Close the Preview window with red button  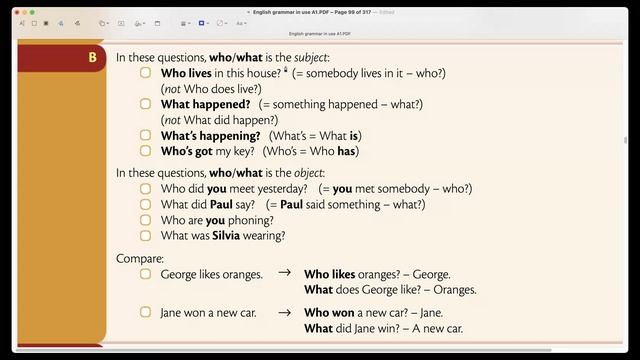pos(17,12)
